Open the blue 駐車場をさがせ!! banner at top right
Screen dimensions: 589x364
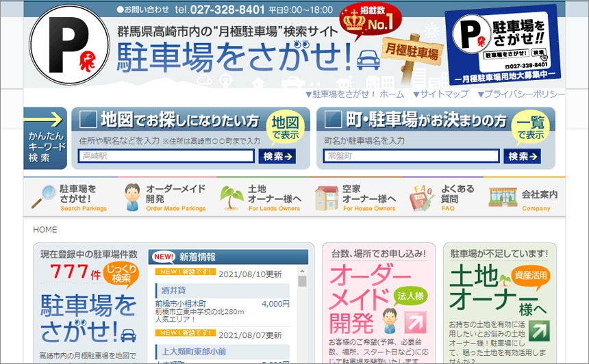(503, 44)
